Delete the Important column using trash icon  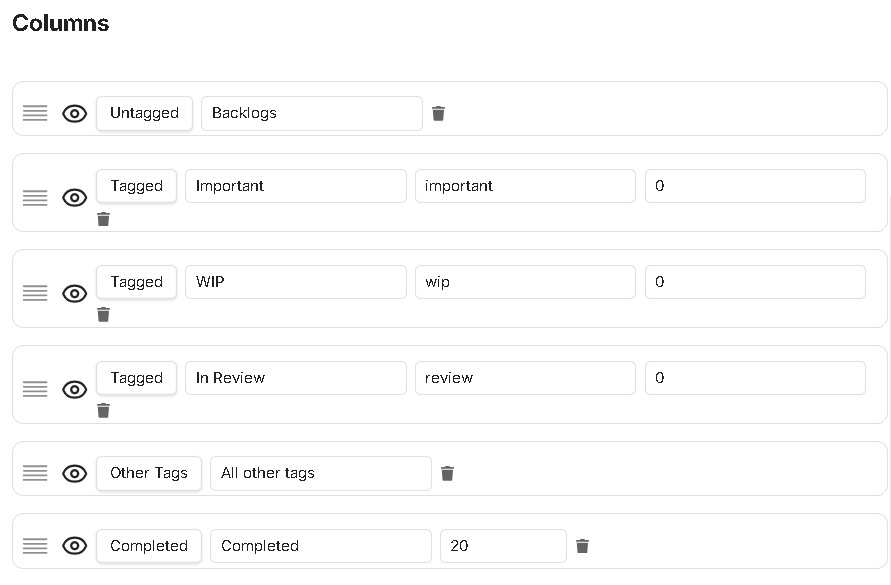(103, 218)
